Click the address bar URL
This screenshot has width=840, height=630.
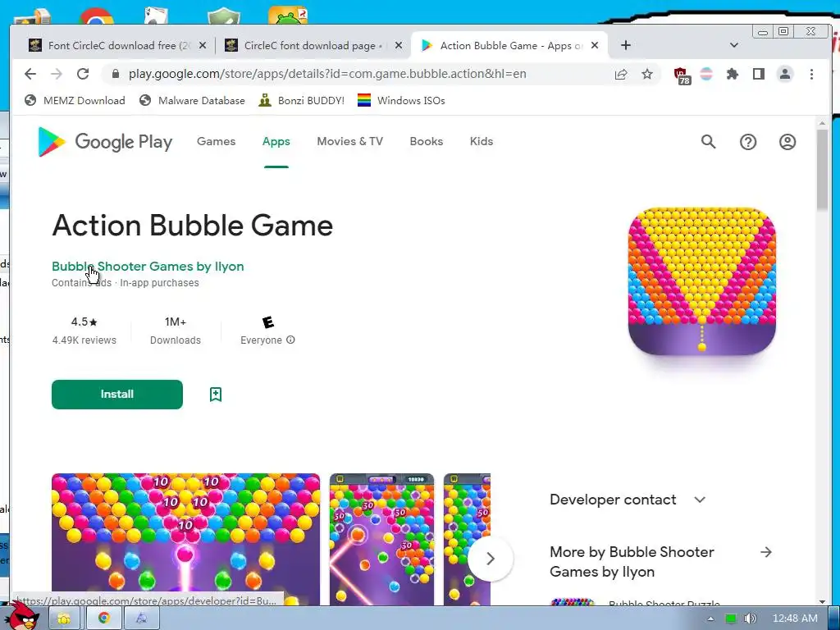tap(327, 74)
